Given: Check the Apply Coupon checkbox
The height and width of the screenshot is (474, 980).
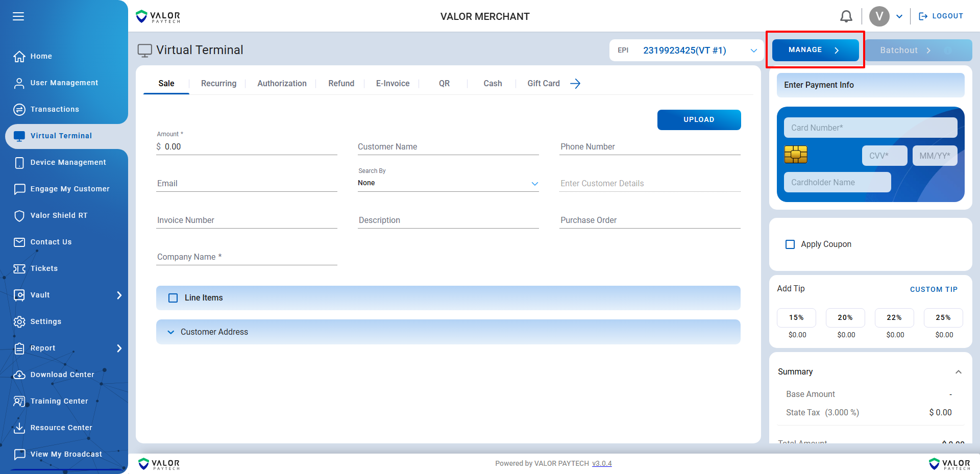Looking at the screenshot, I should point(790,244).
